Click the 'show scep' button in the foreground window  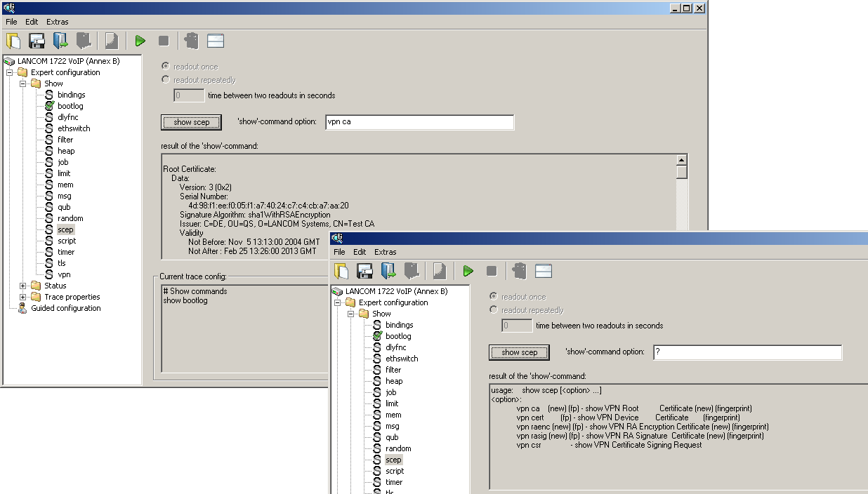519,352
